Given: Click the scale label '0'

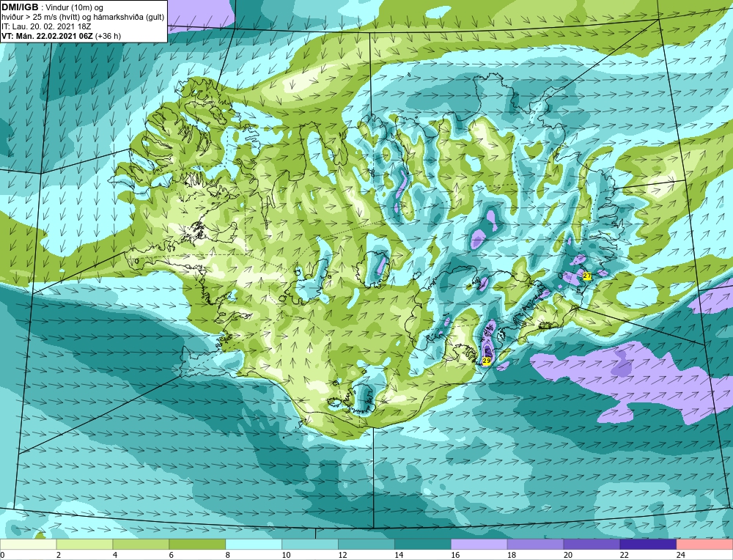Looking at the screenshot, I should [x=2, y=555].
